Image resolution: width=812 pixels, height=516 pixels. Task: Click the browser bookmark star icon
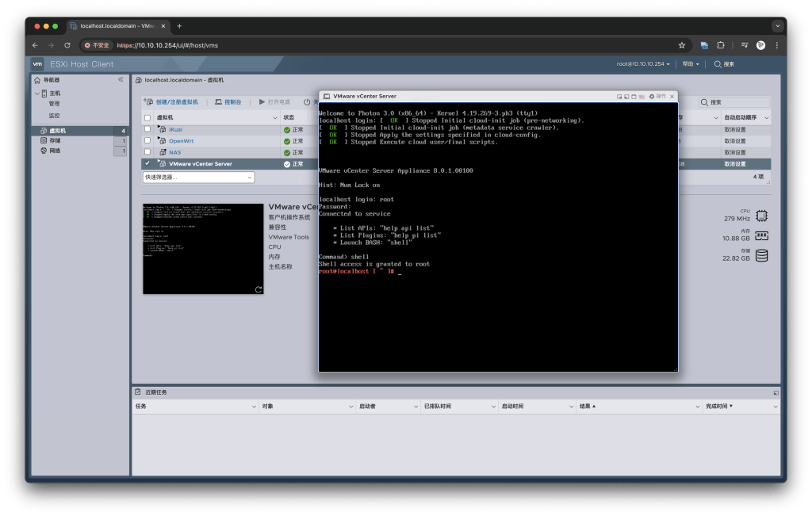click(682, 45)
